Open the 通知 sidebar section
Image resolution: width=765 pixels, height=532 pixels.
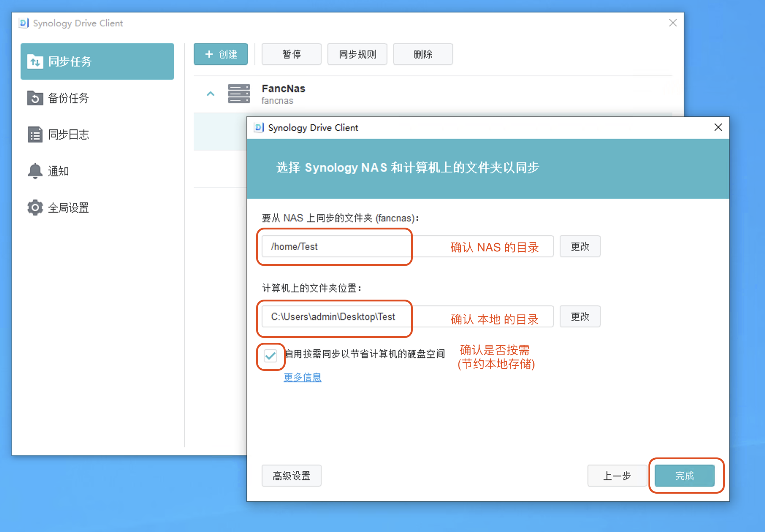click(97, 171)
